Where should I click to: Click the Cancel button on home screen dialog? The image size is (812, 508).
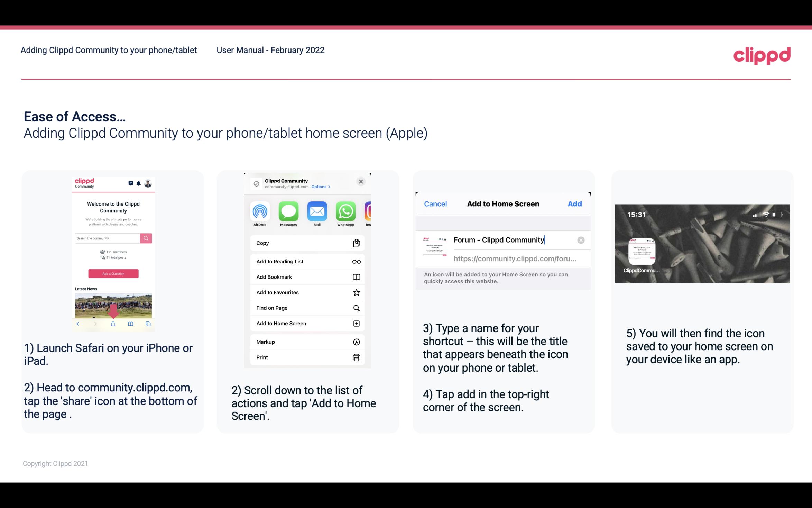click(435, 204)
